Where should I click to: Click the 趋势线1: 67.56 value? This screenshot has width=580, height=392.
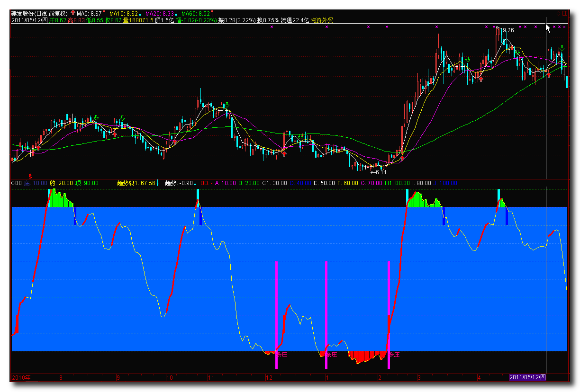tap(136, 183)
